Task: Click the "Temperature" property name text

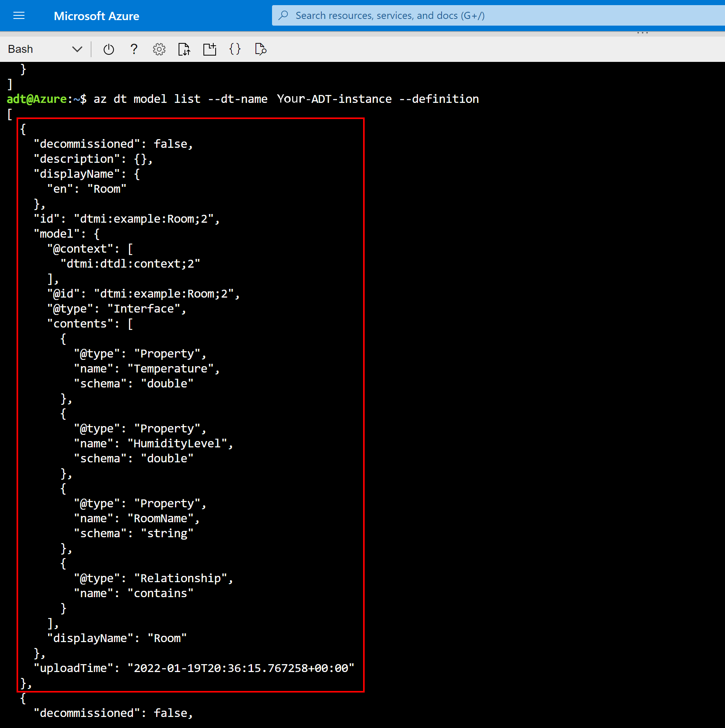Action: [171, 369]
